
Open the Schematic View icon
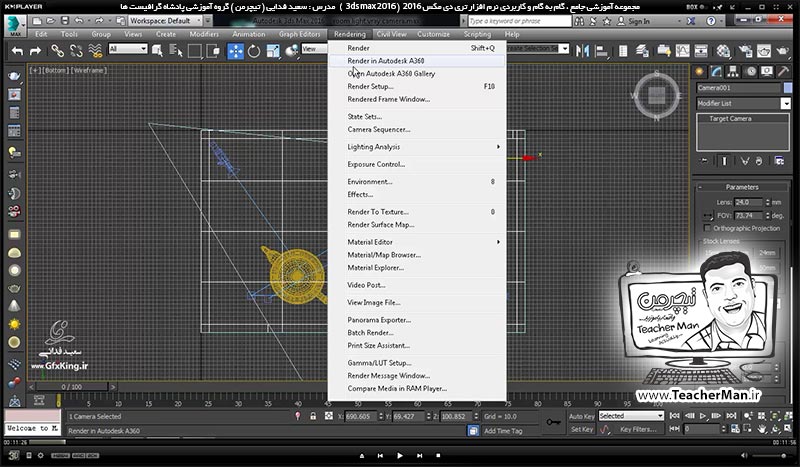(x=702, y=51)
